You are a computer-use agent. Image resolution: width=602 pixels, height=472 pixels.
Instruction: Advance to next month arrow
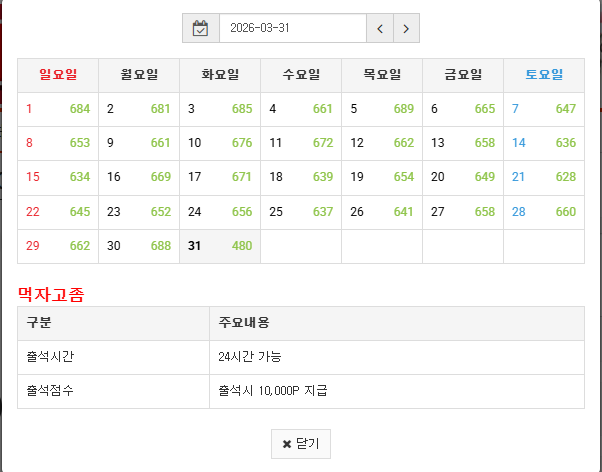[x=406, y=28]
